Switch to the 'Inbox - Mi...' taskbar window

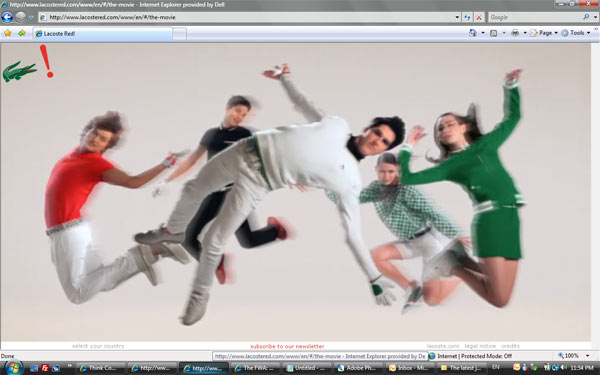tap(410, 368)
